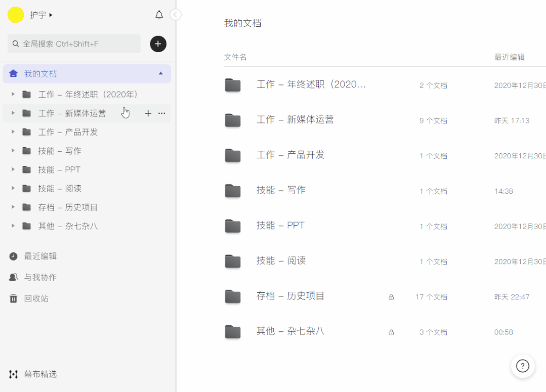The width and height of the screenshot is (546, 392).
Task: Open more options for 工作 – 新媒体运营
Action: [161, 113]
